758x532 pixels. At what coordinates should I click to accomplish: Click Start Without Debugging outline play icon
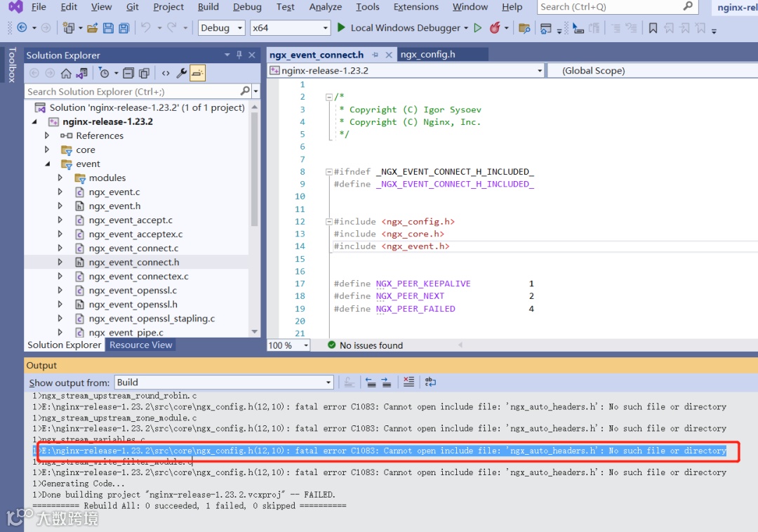tap(478, 27)
